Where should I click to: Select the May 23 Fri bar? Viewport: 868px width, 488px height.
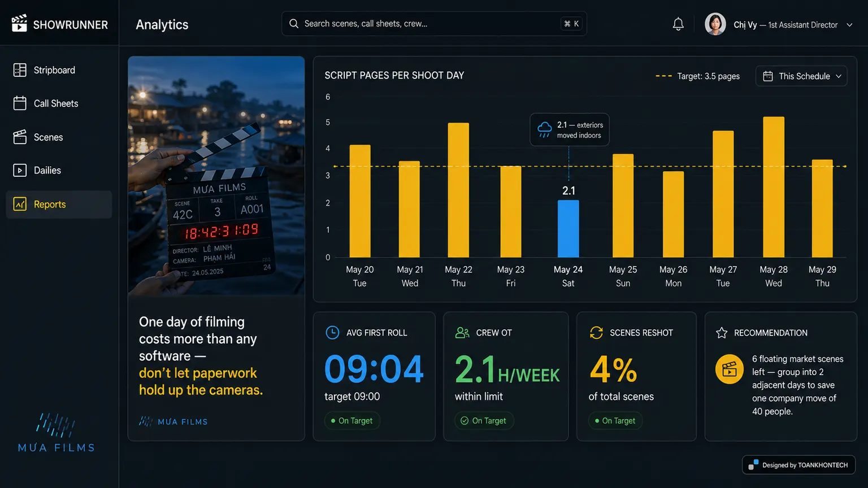511,212
